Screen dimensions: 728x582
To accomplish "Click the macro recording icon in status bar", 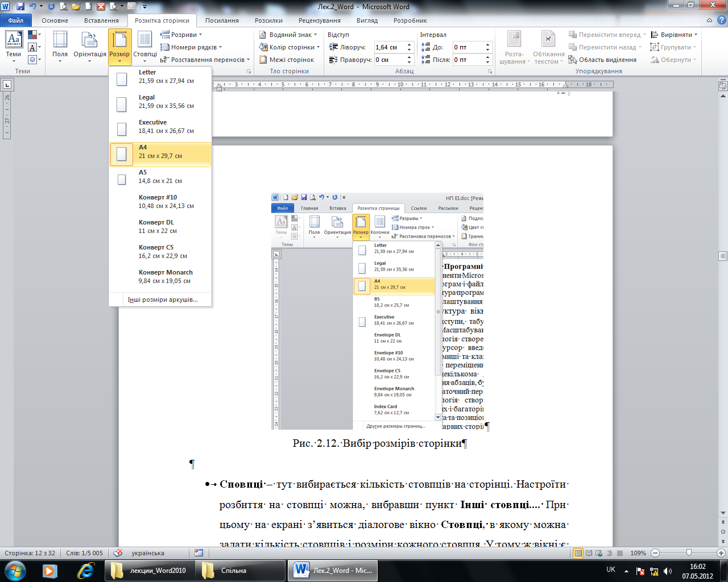I will tap(198, 553).
